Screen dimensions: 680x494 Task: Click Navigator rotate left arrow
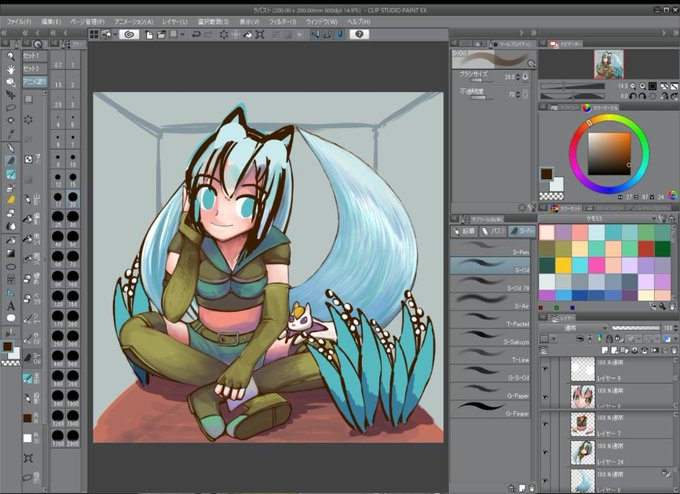point(634,96)
